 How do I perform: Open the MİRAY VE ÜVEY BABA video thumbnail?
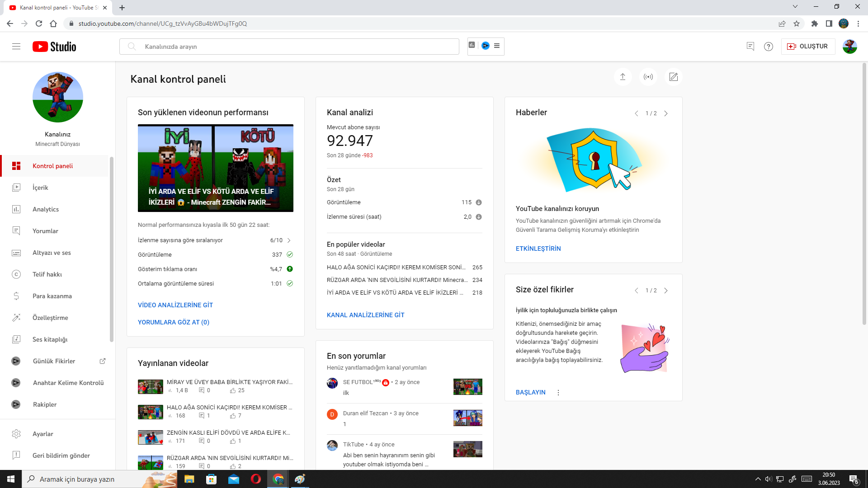tap(151, 387)
